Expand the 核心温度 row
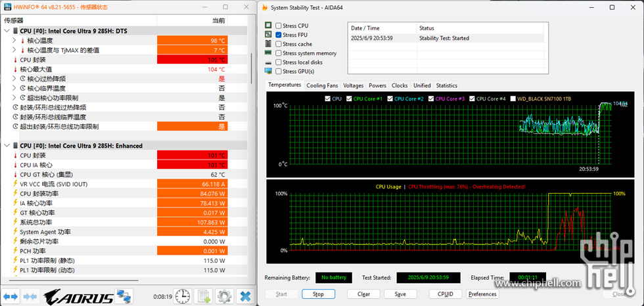 coord(14,41)
